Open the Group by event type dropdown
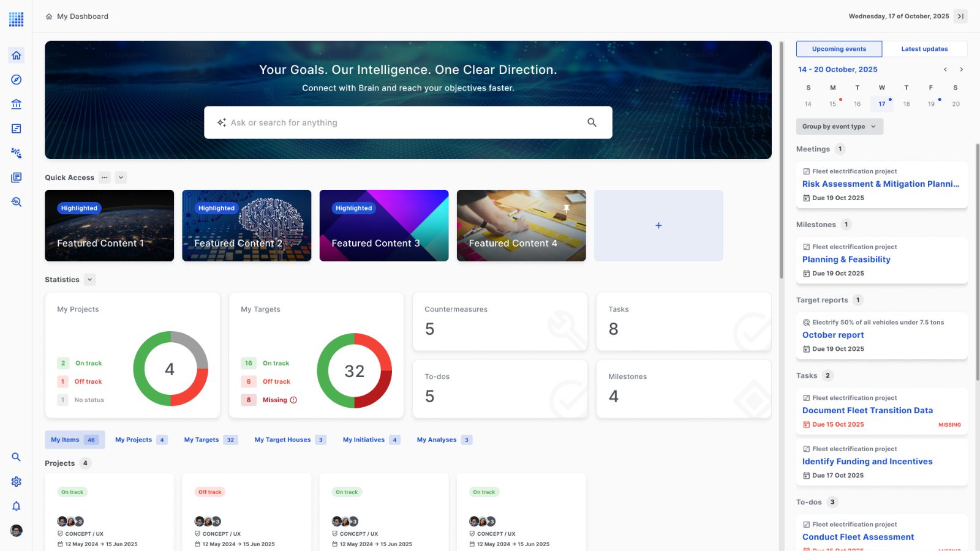The image size is (980, 551). (x=840, y=127)
